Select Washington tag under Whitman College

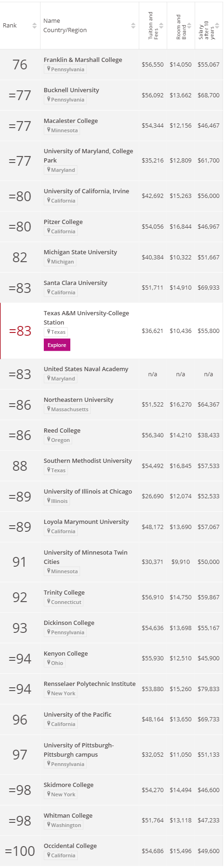click(x=64, y=825)
